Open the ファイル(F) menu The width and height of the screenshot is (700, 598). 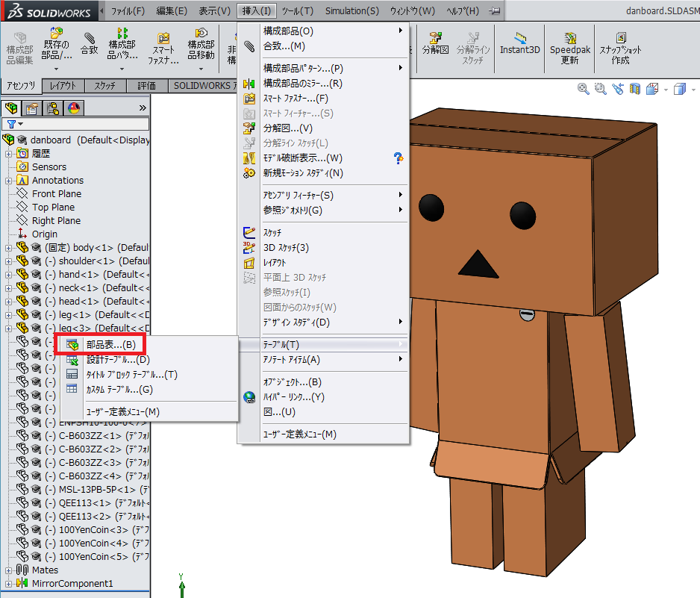(x=128, y=10)
